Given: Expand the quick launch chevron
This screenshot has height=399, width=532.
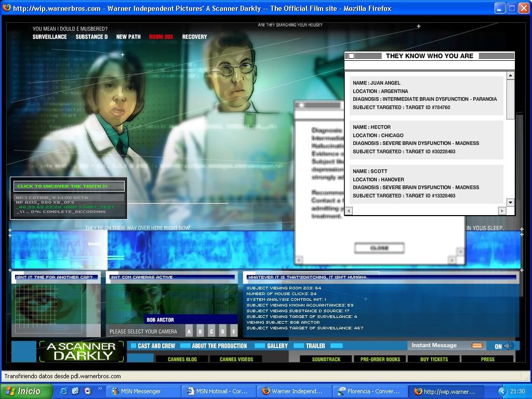Looking at the screenshot, I should click(x=100, y=389).
